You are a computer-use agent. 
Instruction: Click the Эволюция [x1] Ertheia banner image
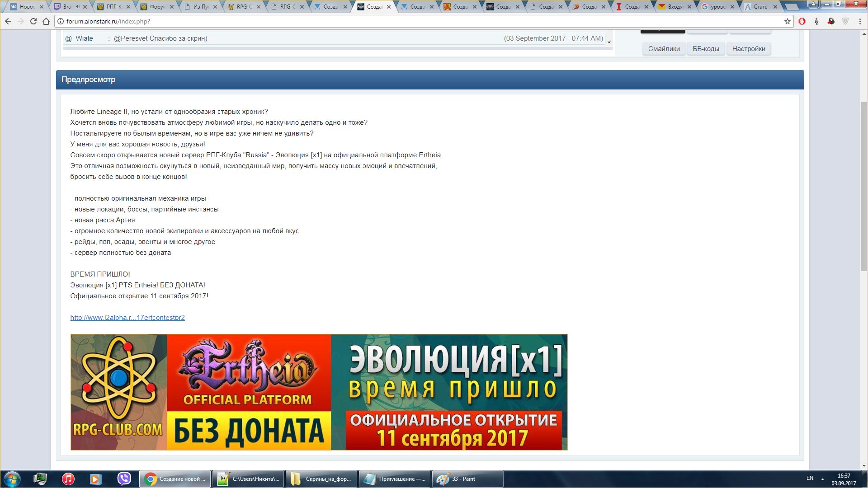(x=319, y=392)
